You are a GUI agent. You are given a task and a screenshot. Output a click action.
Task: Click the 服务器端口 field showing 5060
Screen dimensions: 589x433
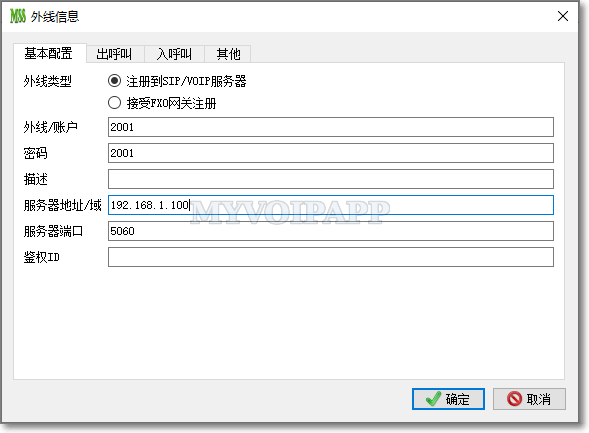point(331,231)
